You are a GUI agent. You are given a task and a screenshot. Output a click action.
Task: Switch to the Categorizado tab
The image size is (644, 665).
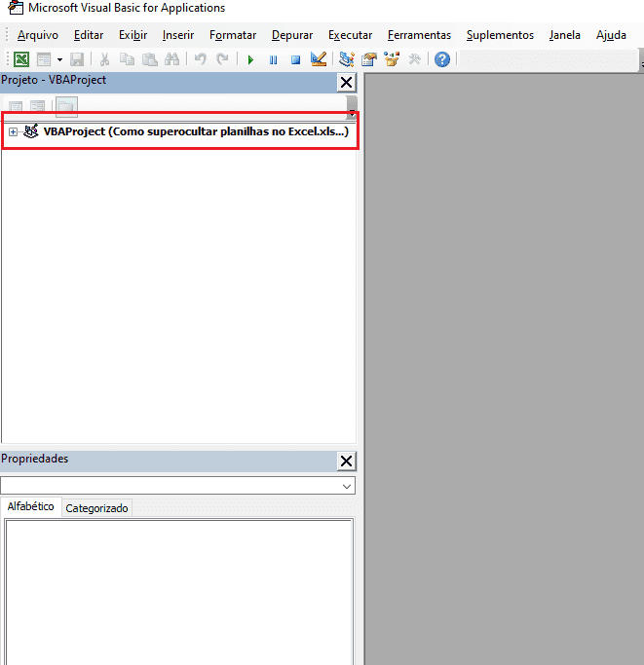(x=96, y=508)
